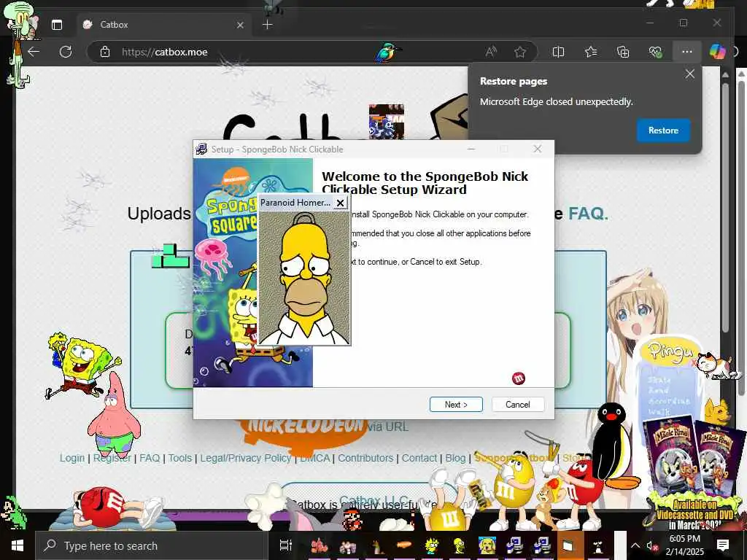Open Homer Simpson taskbar icon

point(460,545)
